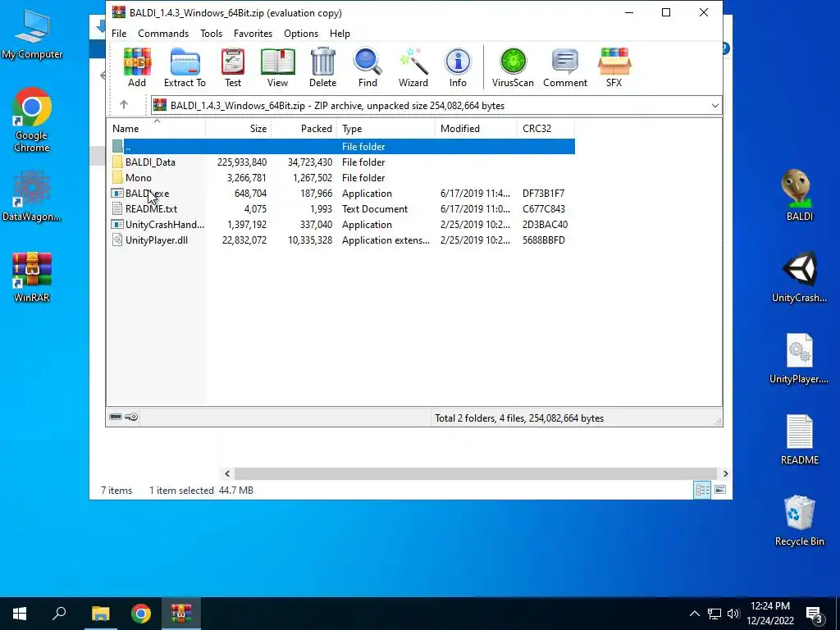Click the Comment toolbar icon
Screen dimensions: 840x630
[565, 67]
